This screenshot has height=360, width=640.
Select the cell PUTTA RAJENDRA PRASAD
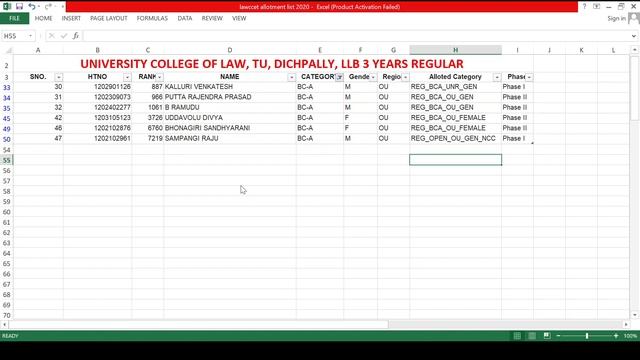click(x=230, y=97)
